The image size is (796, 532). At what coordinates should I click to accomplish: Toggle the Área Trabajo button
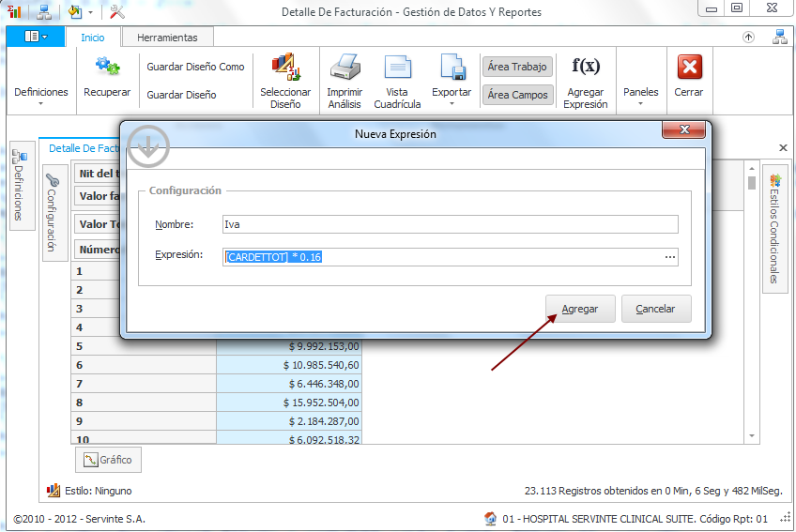517,67
